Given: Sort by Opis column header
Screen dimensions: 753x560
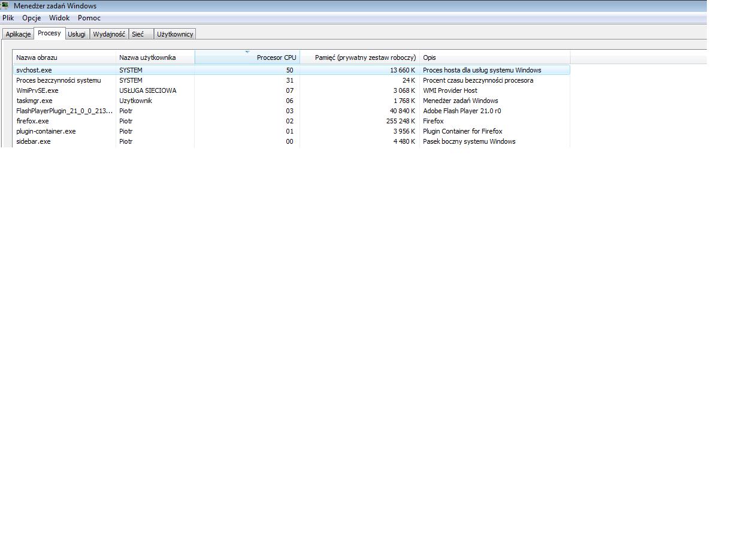Looking at the screenshot, I should [x=495, y=57].
